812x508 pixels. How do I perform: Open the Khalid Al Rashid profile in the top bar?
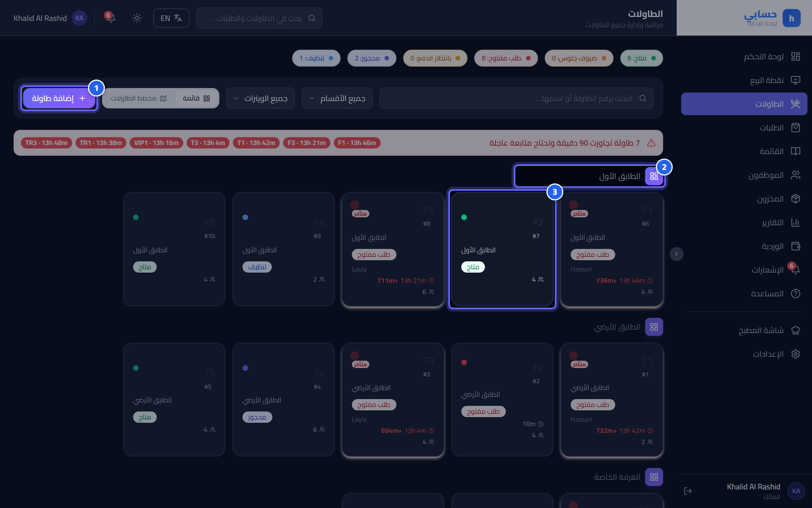(50, 18)
